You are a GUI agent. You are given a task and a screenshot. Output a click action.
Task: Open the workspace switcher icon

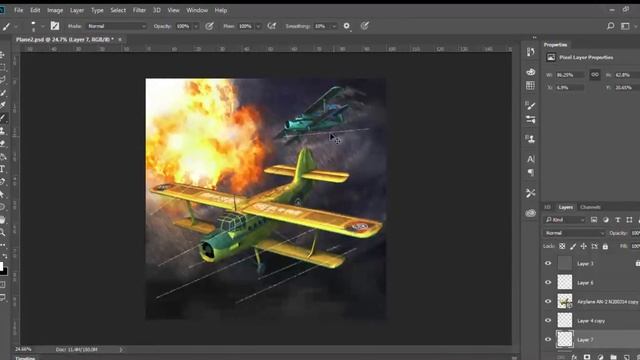click(625, 26)
